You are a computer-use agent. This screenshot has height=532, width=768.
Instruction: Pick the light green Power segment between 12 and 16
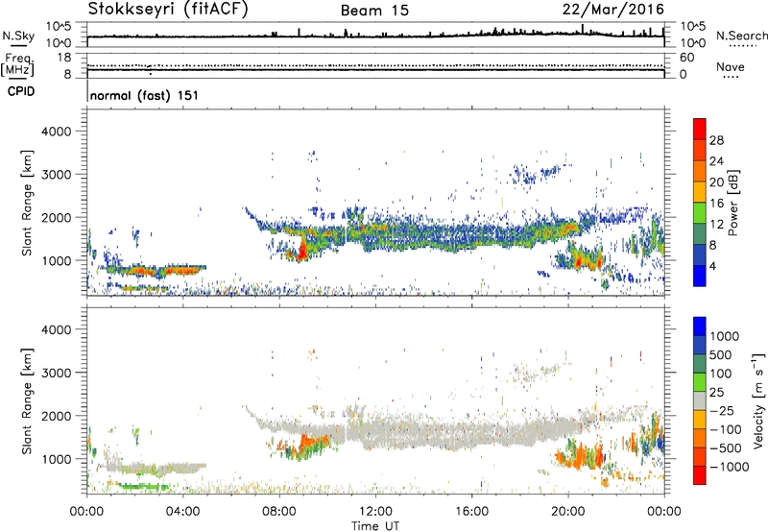pyautogui.click(x=700, y=212)
